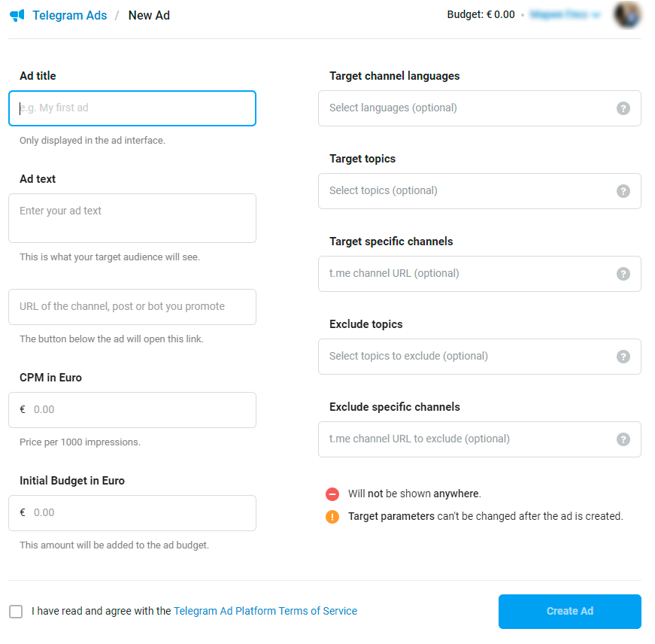
Task: Focus the Ad title input field
Action: pyautogui.click(x=132, y=108)
